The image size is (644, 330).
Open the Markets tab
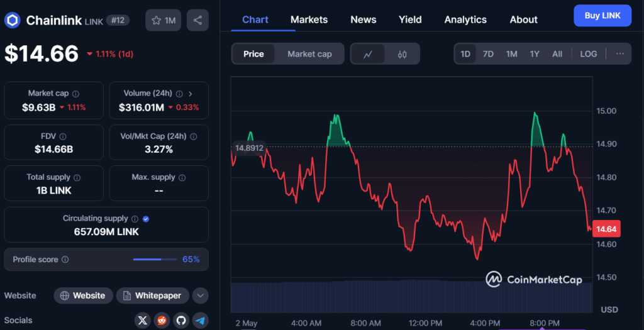(309, 19)
